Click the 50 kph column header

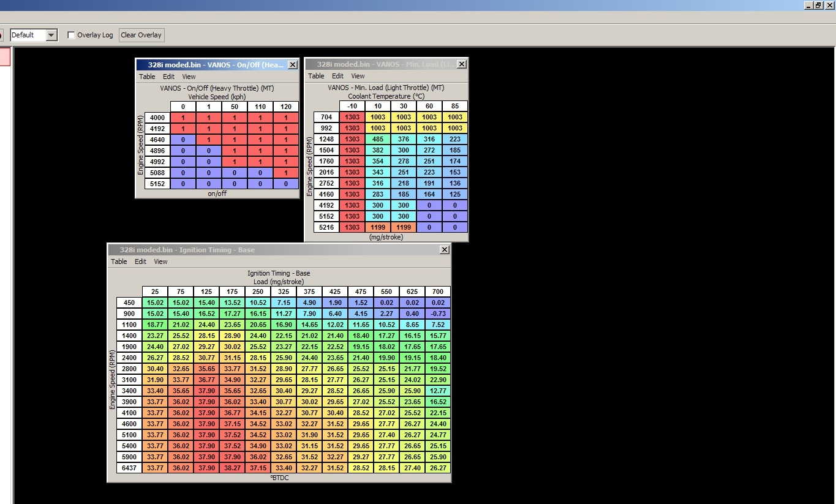235,107
